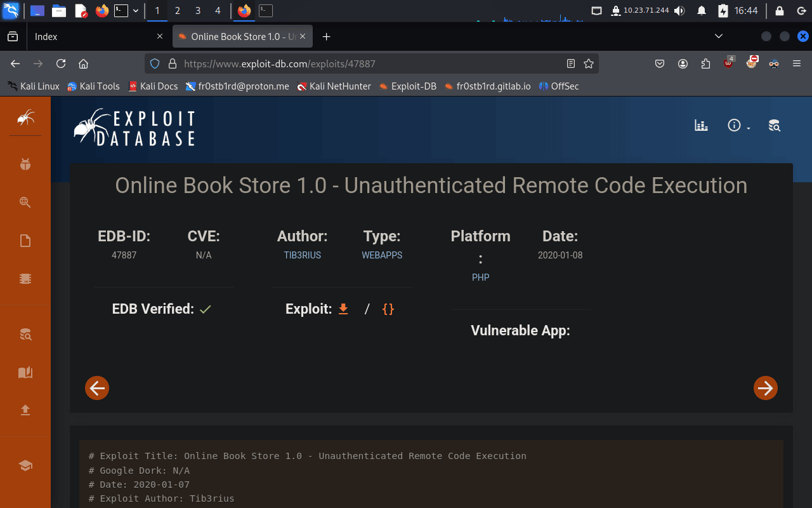Viewport: 812px width, 508px height.
Task: Expand the info dropdown in site header
Action: click(738, 126)
